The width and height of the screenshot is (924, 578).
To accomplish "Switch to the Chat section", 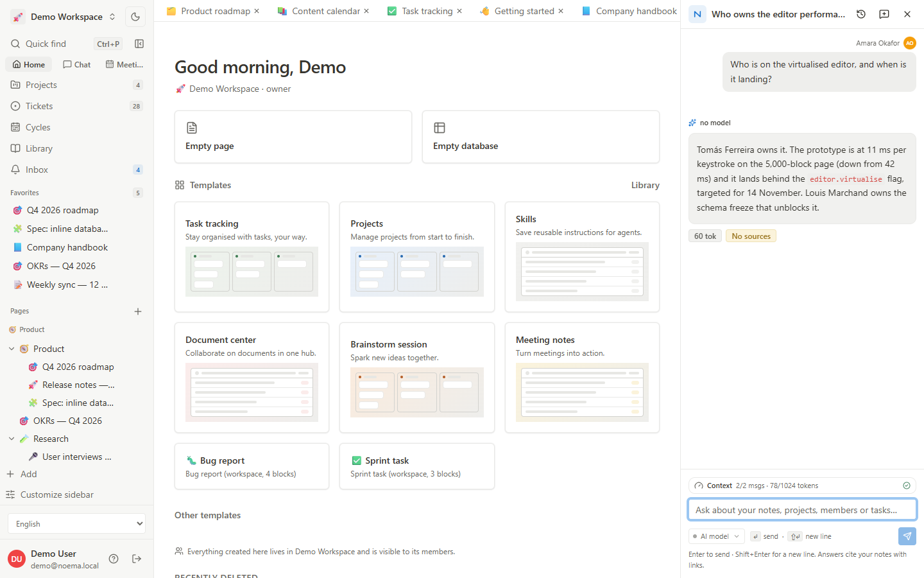I will point(77,64).
